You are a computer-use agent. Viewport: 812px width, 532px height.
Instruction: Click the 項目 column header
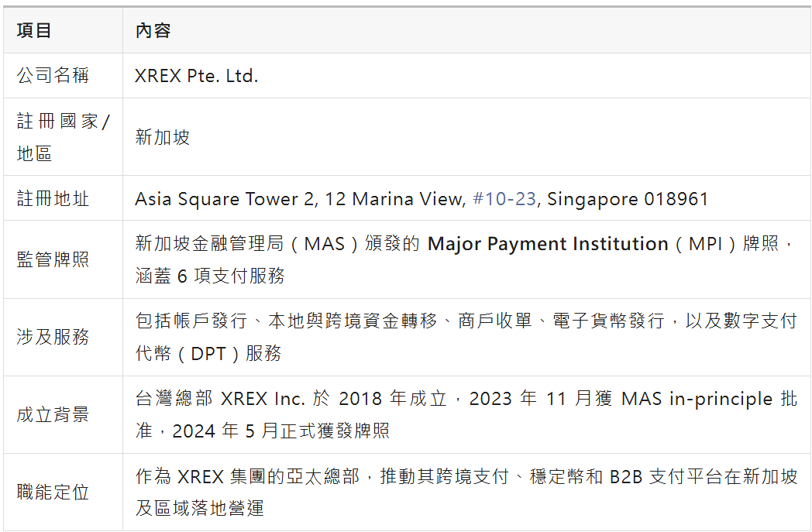(x=34, y=31)
